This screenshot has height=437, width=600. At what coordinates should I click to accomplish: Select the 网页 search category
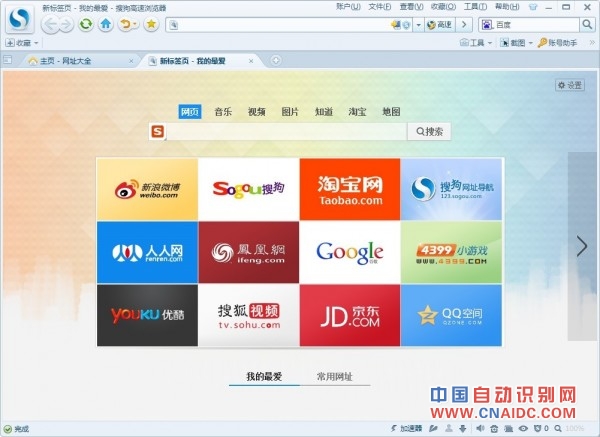tap(190, 111)
